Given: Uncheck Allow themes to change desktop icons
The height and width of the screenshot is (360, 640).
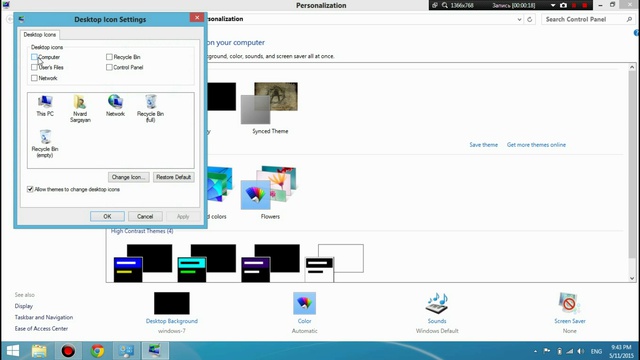Looking at the screenshot, I should pyautogui.click(x=30, y=189).
